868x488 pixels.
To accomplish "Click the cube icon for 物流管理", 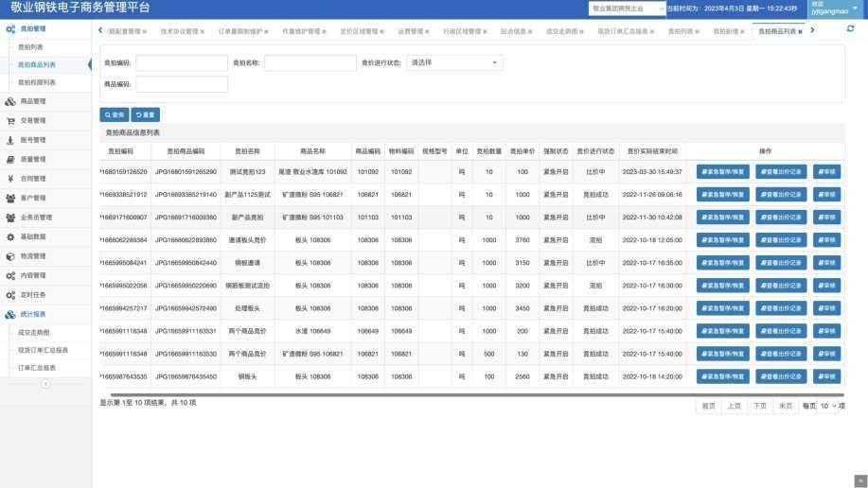I will (x=10, y=256).
